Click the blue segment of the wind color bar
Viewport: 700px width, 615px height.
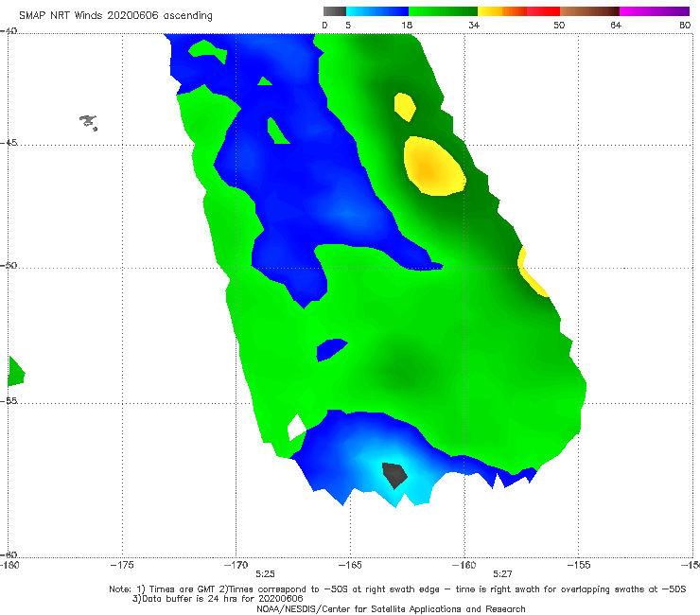click(x=377, y=11)
